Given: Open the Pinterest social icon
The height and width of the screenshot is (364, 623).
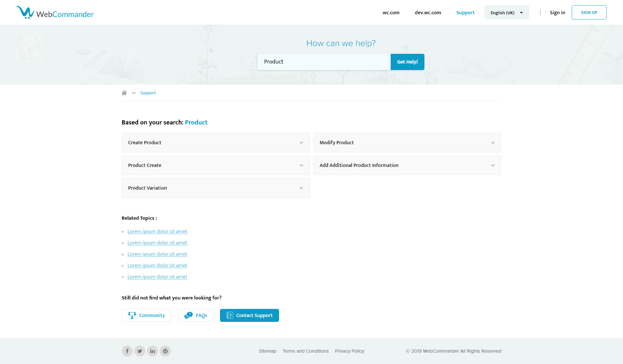Looking at the screenshot, I should tap(165, 351).
